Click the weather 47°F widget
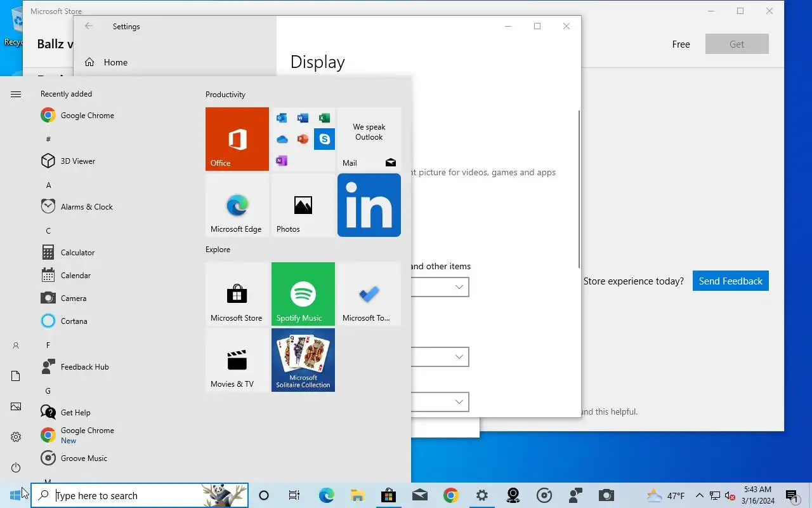Viewport: 812px width, 508px height. (x=665, y=495)
